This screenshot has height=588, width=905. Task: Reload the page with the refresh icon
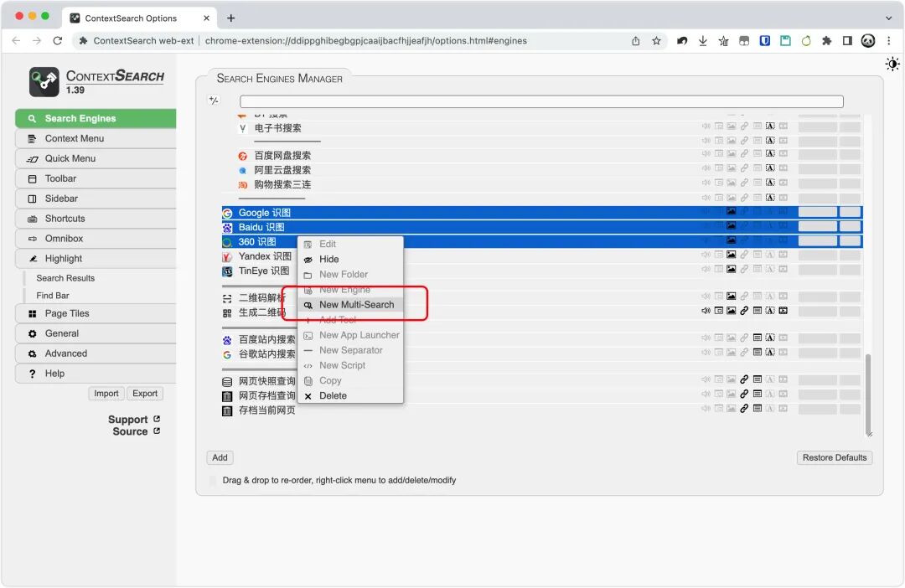pos(57,41)
